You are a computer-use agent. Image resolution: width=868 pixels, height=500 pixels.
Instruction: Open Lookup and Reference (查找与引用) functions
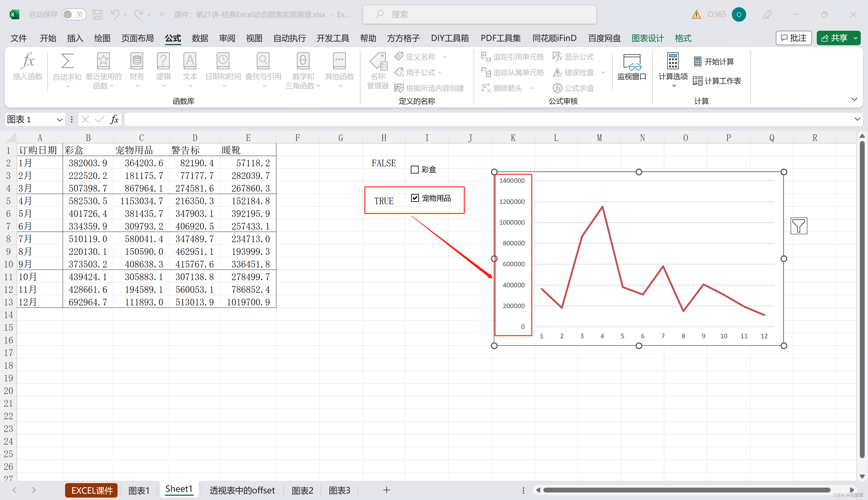tap(263, 70)
